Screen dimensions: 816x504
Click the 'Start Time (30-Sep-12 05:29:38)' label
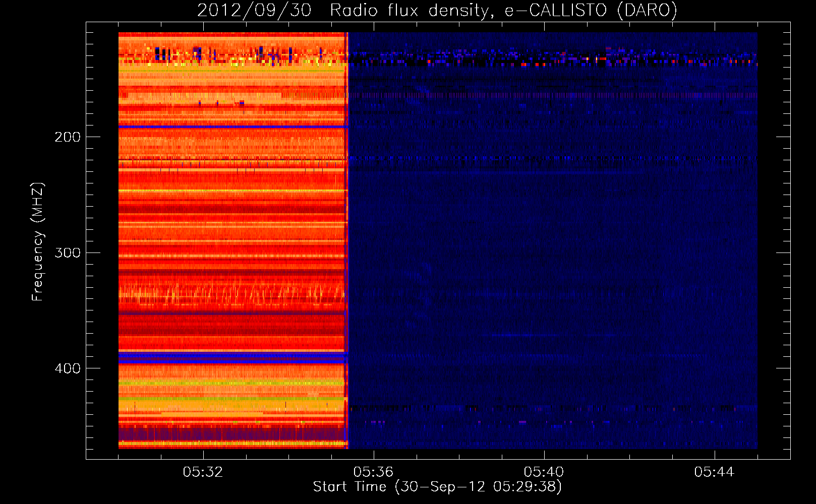437,487
